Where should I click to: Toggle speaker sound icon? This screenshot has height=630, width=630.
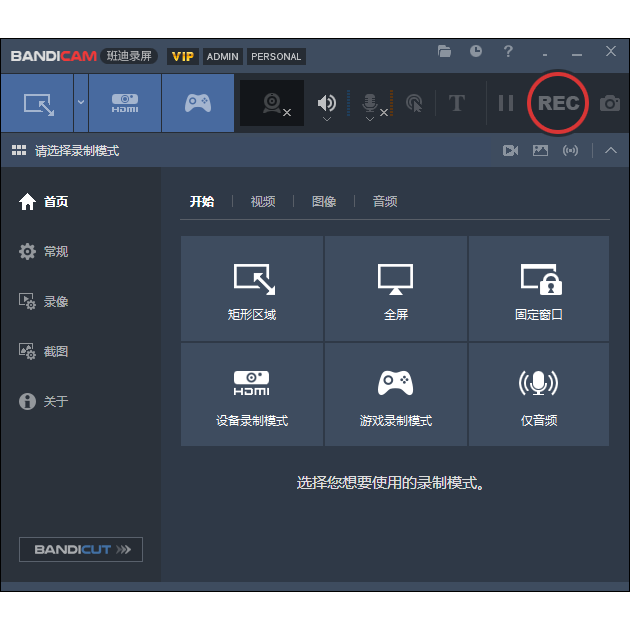pyautogui.click(x=327, y=102)
